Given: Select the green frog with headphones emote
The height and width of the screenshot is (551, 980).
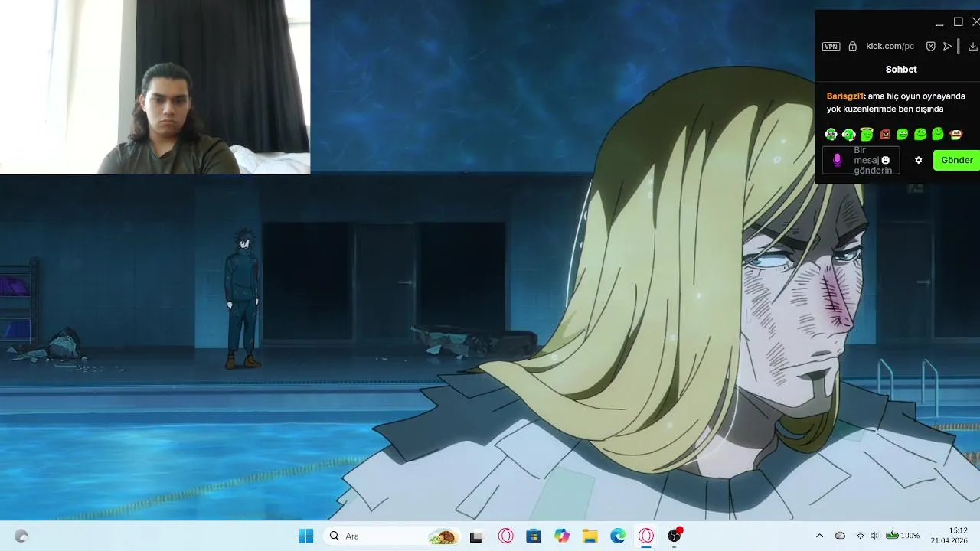Looking at the screenshot, I should [831, 135].
